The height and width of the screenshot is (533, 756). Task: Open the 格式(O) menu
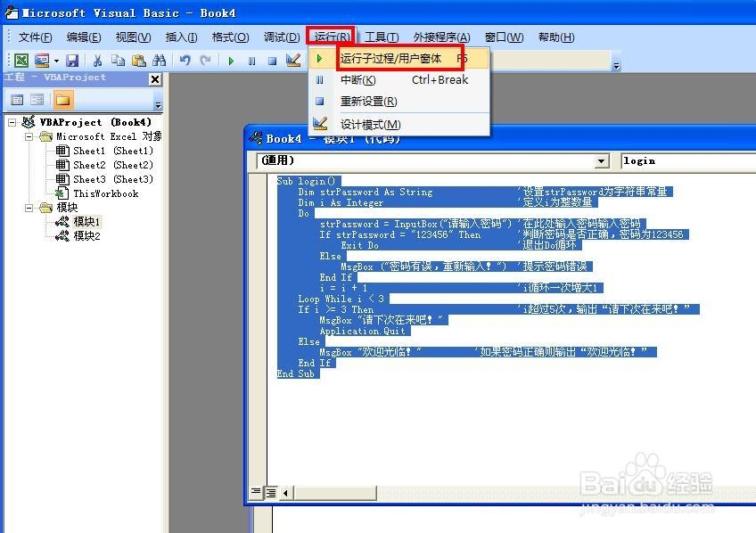230,37
